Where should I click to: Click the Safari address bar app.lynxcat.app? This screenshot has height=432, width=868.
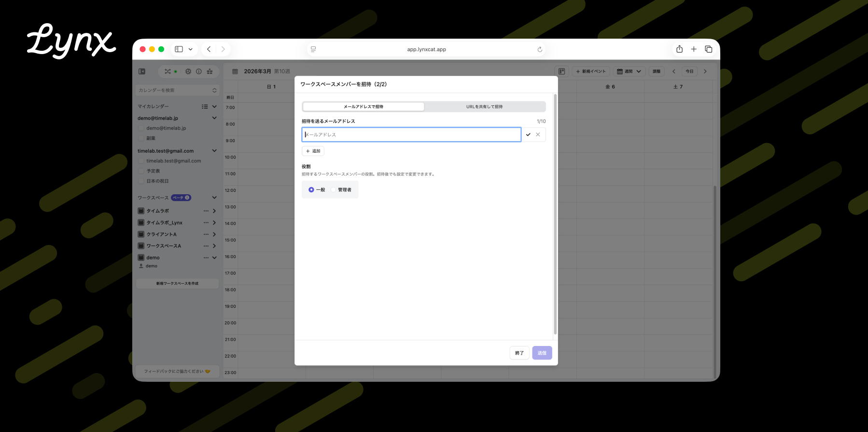coord(427,49)
